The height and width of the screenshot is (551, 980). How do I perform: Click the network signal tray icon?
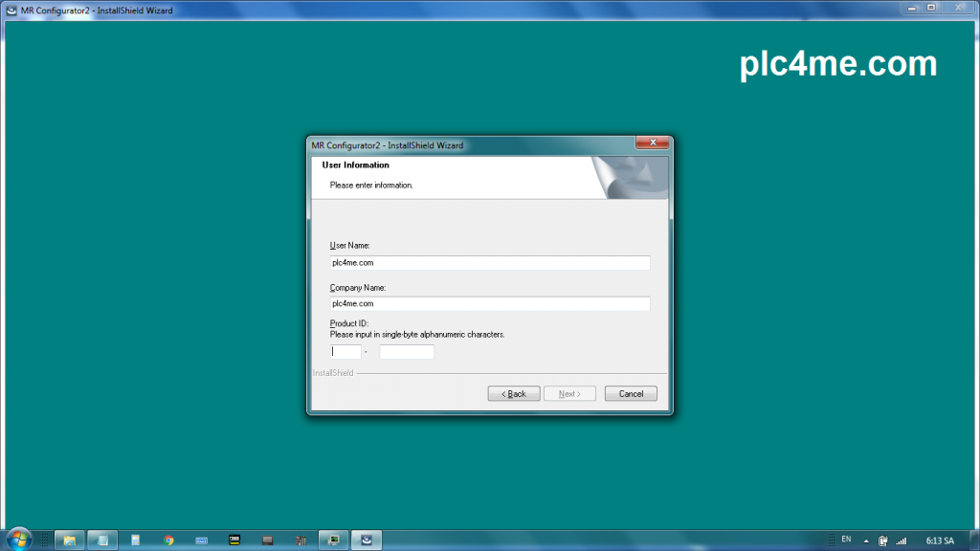[901, 540]
